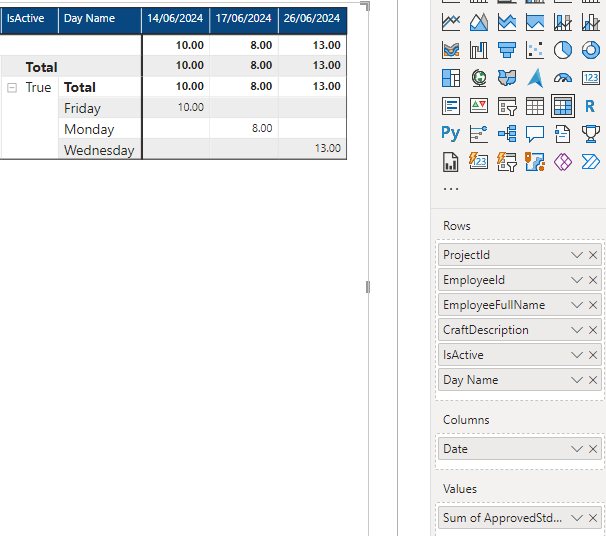Image resolution: width=606 pixels, height=536 pixels.
Task: Select the Donut chart visual
Action: coord(591,50)
